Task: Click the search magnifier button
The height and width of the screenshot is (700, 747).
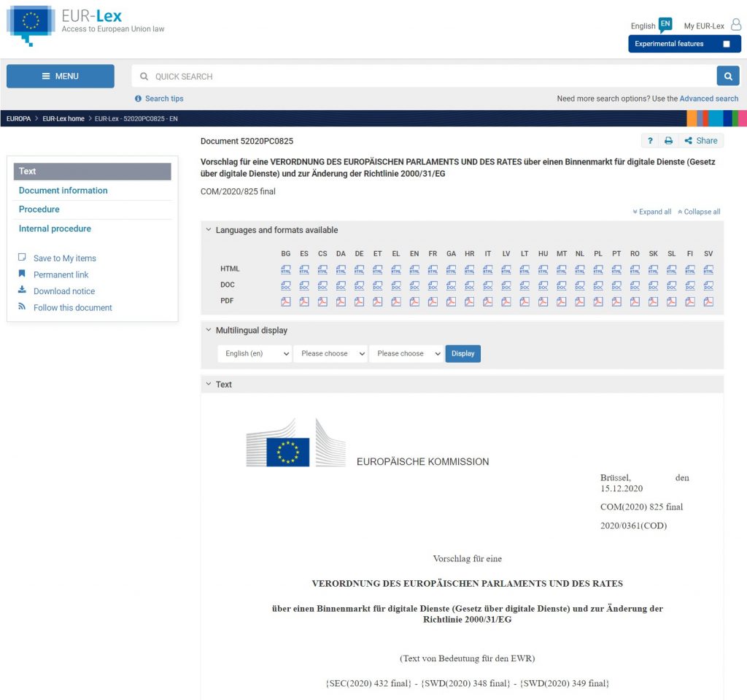Action: pos(728,76)
